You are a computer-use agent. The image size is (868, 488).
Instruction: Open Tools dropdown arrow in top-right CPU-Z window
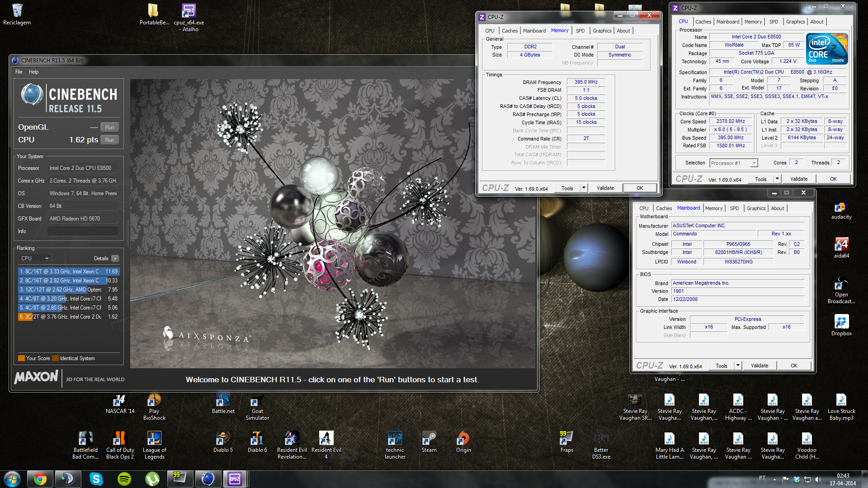coord(777,179)
